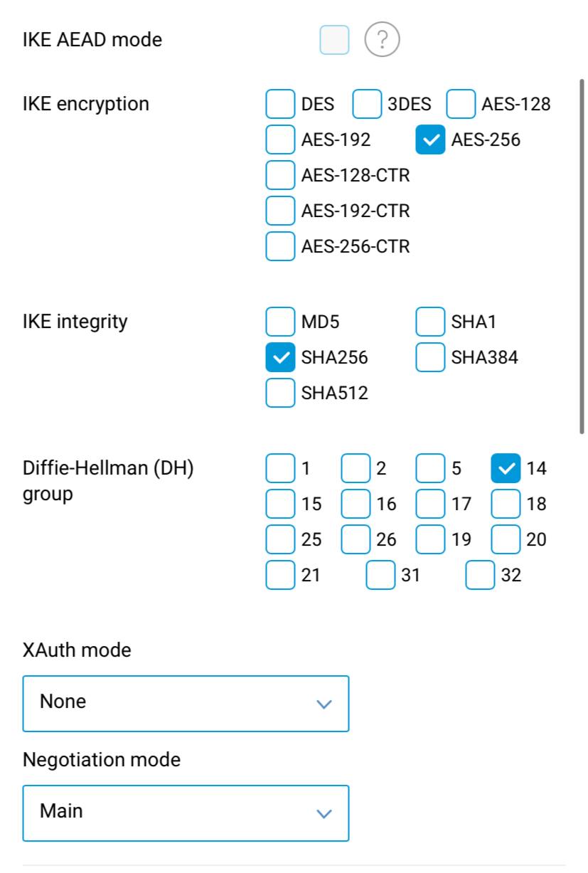The image size is (588, 873).
Task: Select SHA512 integrity checkbox
Action: pos(280,393)
